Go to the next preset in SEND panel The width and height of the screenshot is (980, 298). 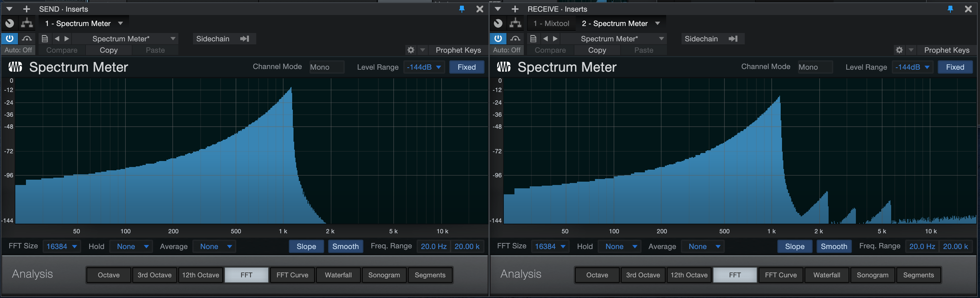[x=67, y=38]
